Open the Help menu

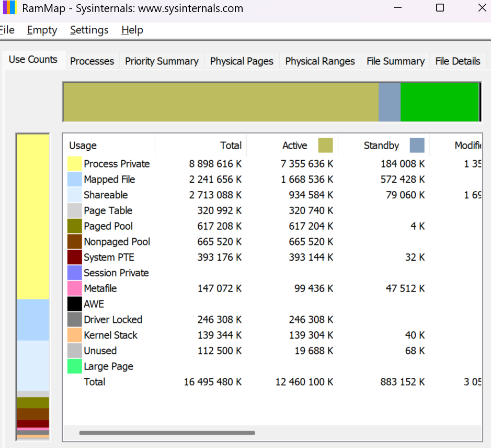[x=132, y=30]
